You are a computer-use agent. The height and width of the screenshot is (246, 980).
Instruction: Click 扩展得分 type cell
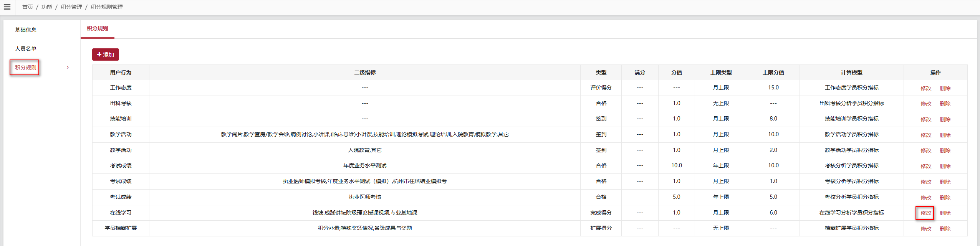pyautogui.click(x=601, y=228)
